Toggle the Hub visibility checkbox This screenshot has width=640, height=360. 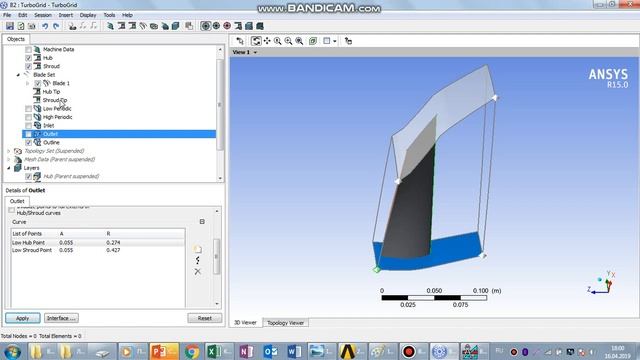point(28,58)
